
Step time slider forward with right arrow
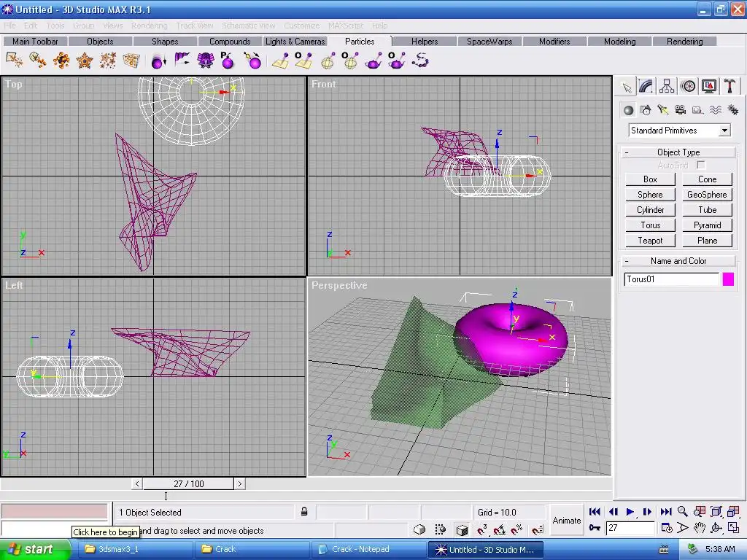coord(239,484)
